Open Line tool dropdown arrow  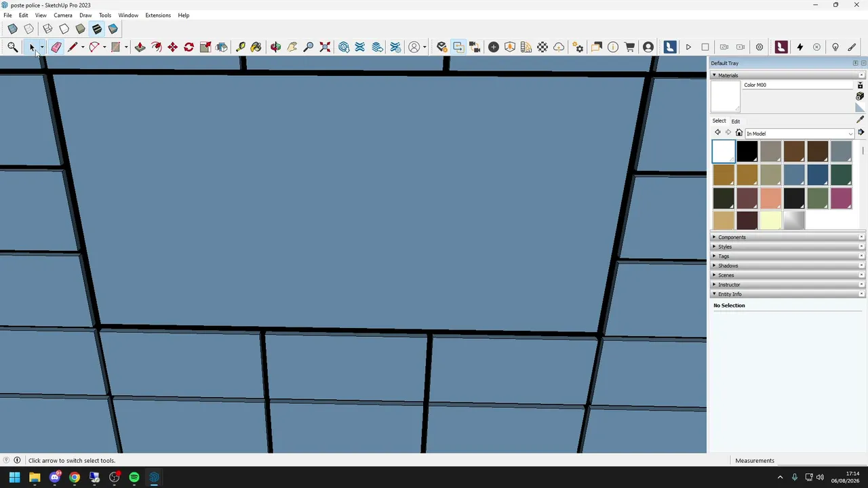[x=83, y=47]
